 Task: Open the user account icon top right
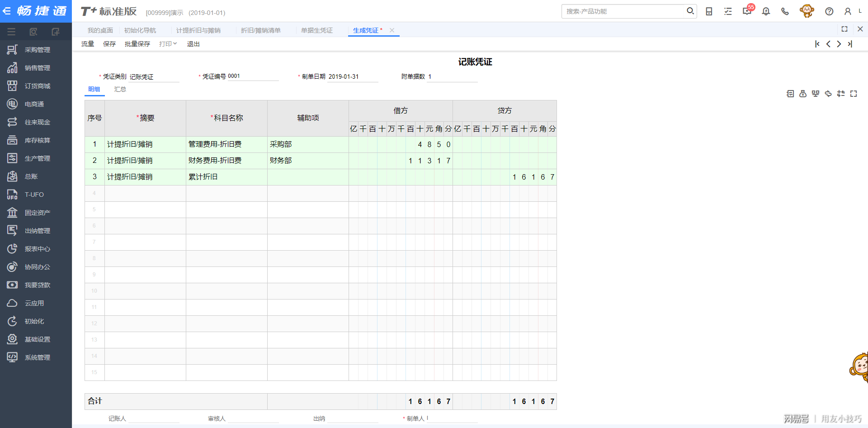[x=848, y=11]
